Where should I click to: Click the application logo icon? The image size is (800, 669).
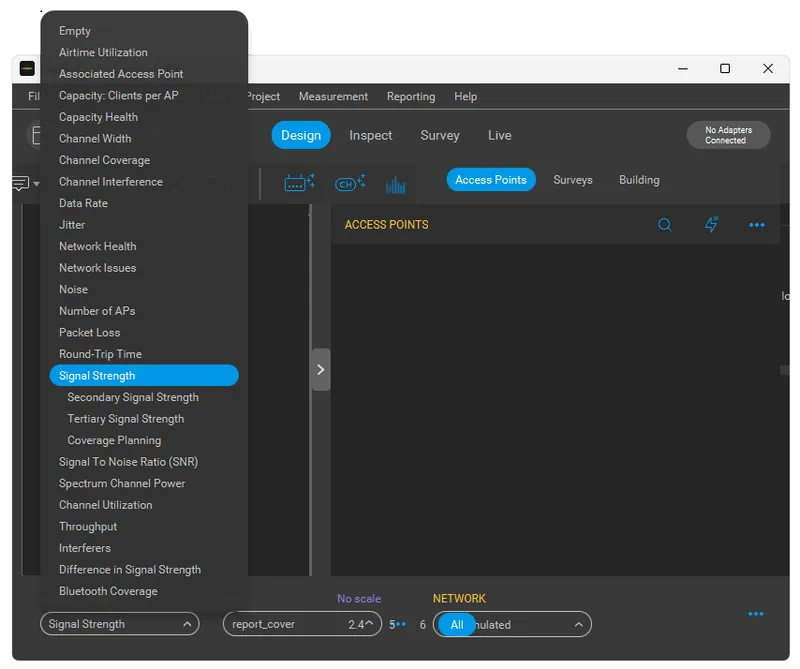[27, 68]
